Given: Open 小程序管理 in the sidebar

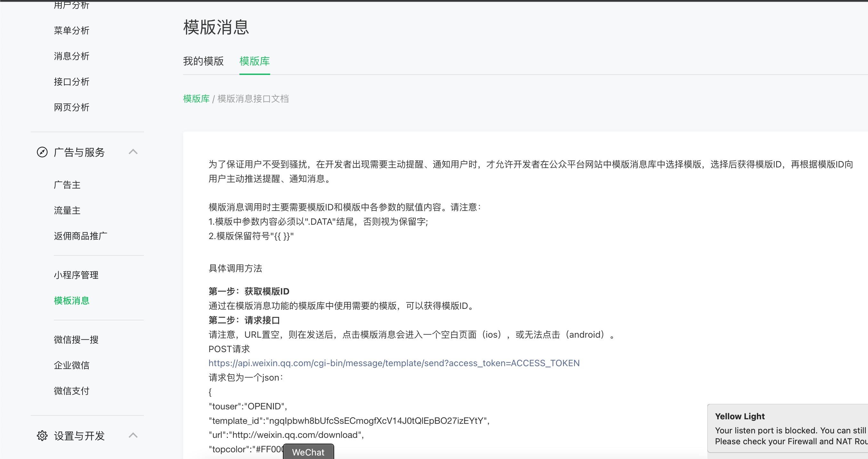Looking at the screenshot, I should (x=76, y=275).
